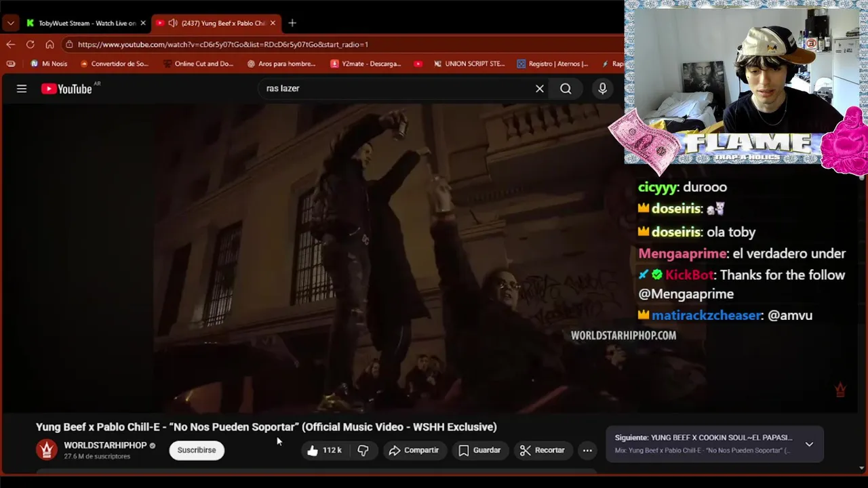Click the Compartir share button
The width and height of the screenshot is (868, 488).
point(414,450)
